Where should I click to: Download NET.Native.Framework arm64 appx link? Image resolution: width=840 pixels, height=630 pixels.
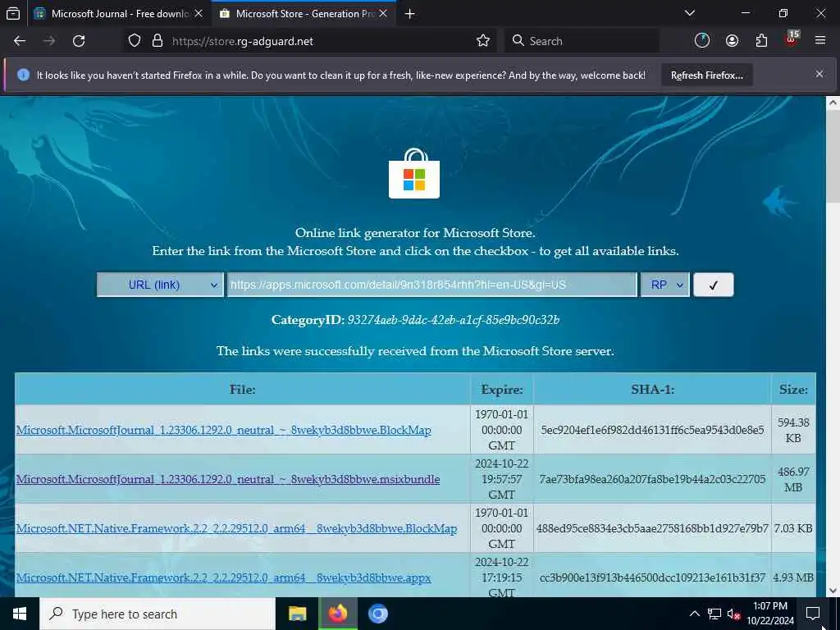pos(223,578)
